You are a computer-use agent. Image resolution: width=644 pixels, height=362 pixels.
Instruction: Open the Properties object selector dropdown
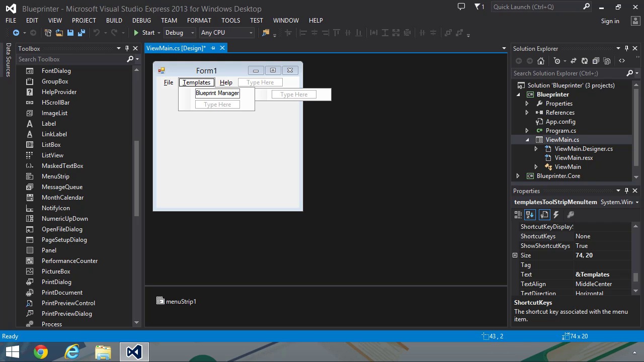coord(637,202)
